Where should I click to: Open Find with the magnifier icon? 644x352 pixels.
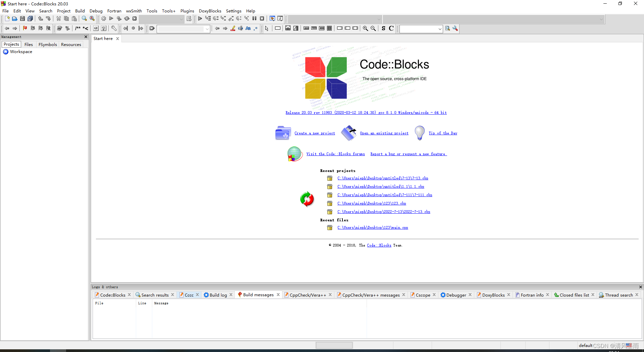click(x=85, y=19)
